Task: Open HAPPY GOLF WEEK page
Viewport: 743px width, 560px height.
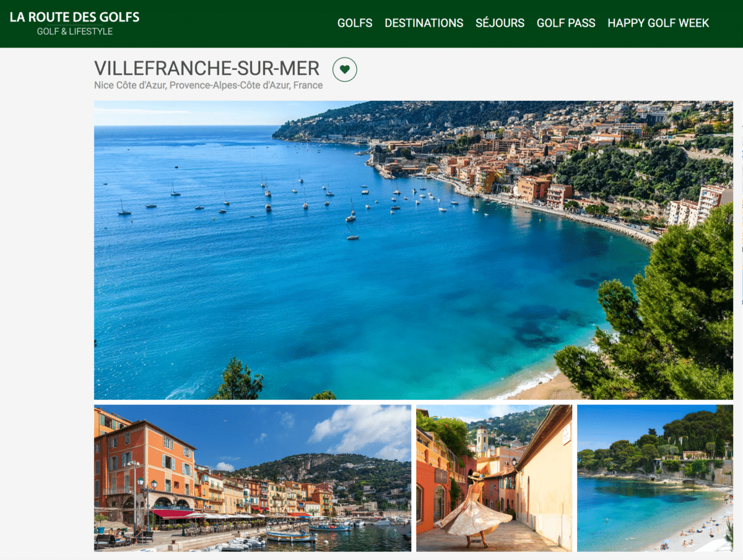Action: [658, 23]
